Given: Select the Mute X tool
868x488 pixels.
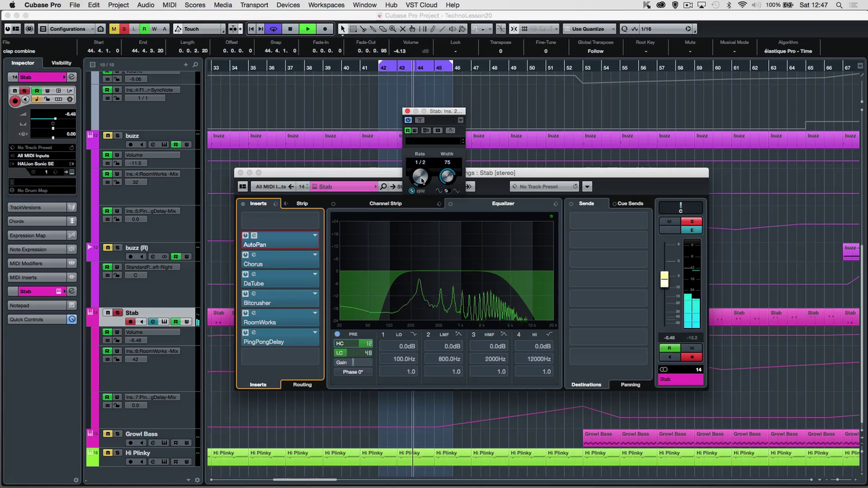Looking at the screenshot, I should 403,29.
